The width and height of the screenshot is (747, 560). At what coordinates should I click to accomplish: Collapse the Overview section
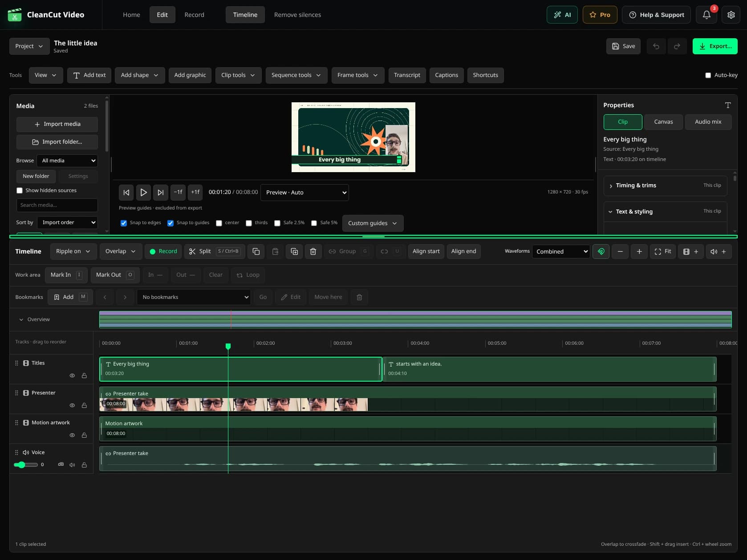34,319
